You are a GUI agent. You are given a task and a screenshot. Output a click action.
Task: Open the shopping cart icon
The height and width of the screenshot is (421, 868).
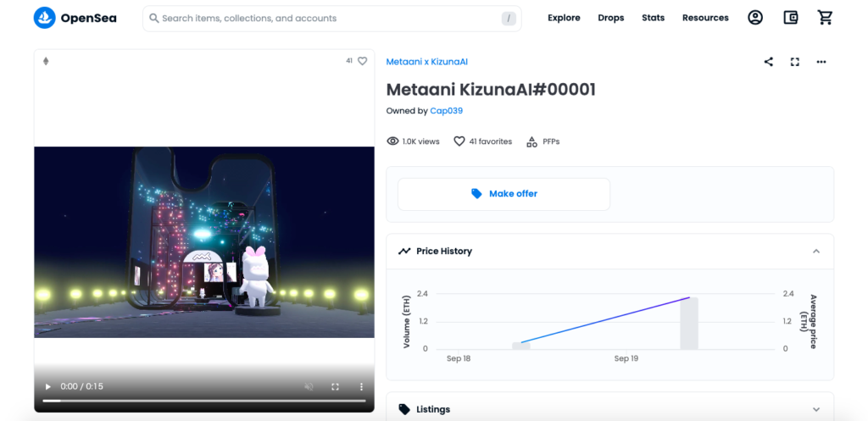click(x=826, y=18)
